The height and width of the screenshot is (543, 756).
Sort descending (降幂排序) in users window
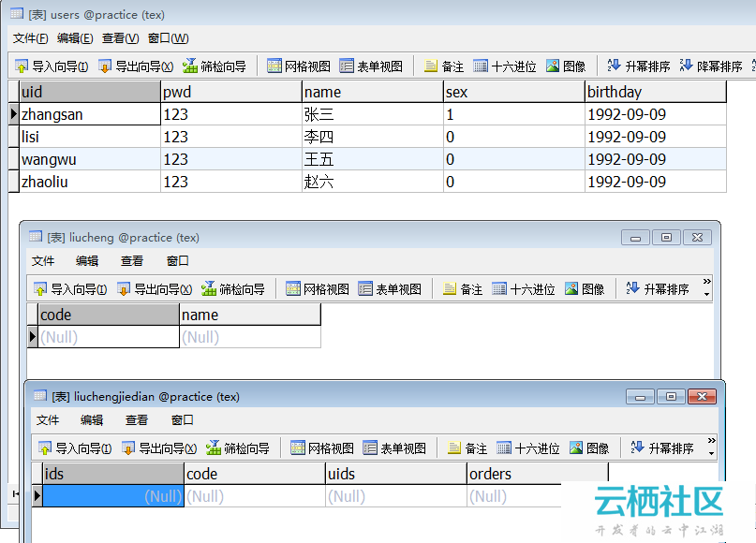tap(711, 66)
